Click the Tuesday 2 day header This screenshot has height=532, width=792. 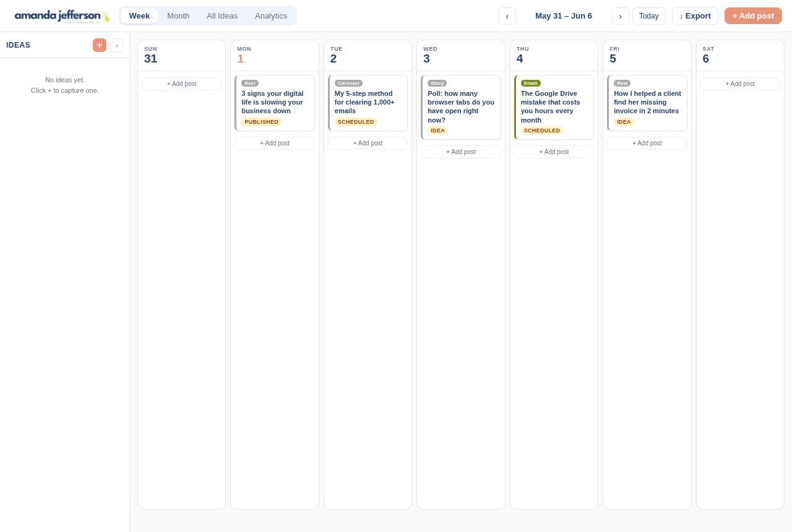368,56
